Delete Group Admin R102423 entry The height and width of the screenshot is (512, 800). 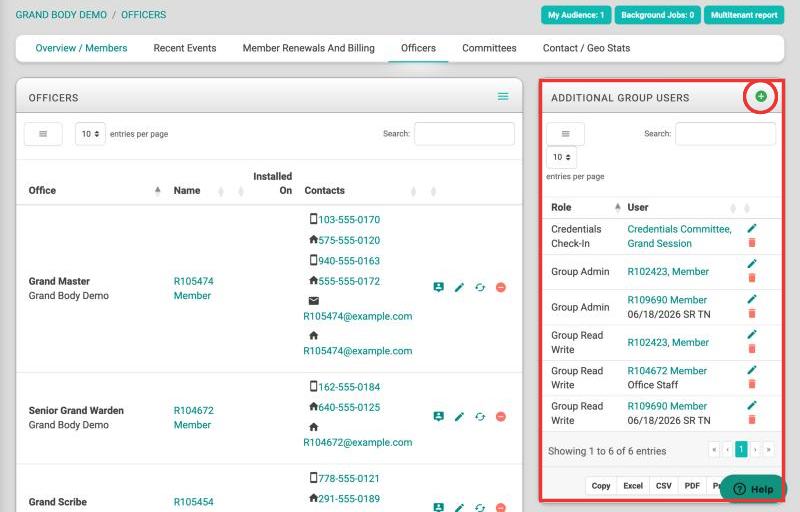point(752,278)
